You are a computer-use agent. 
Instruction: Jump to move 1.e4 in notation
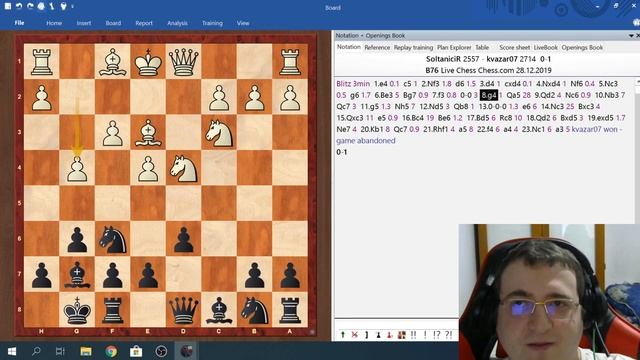[x=380, y=84]
